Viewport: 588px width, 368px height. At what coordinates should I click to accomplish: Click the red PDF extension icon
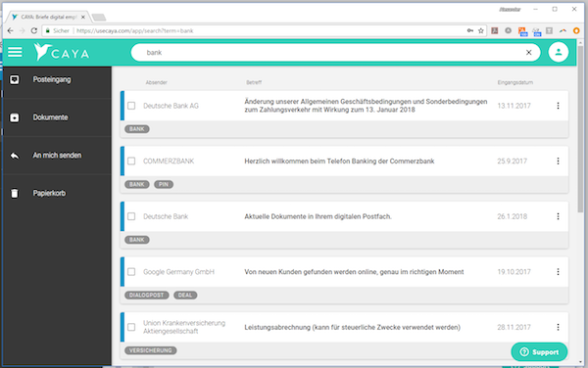pos(495,30)
